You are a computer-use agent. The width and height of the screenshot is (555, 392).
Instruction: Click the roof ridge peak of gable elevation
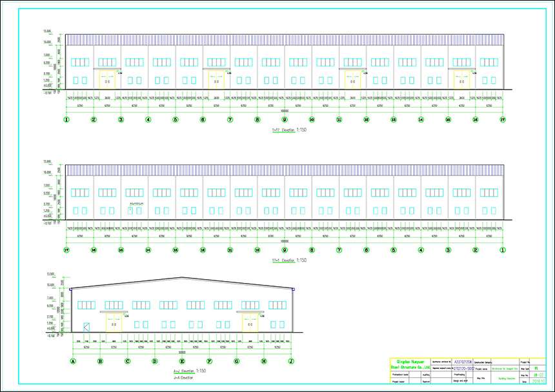coord(182,278)
